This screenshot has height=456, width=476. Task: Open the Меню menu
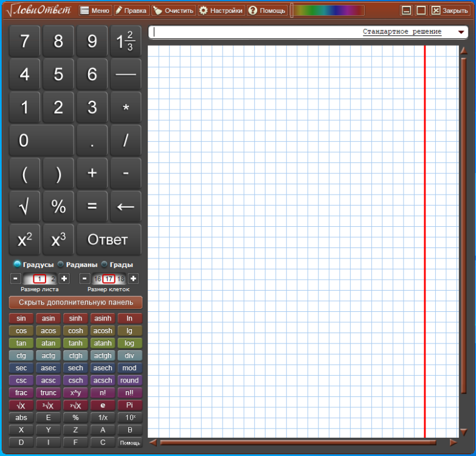pyautogui.click(x=95, y=10)
